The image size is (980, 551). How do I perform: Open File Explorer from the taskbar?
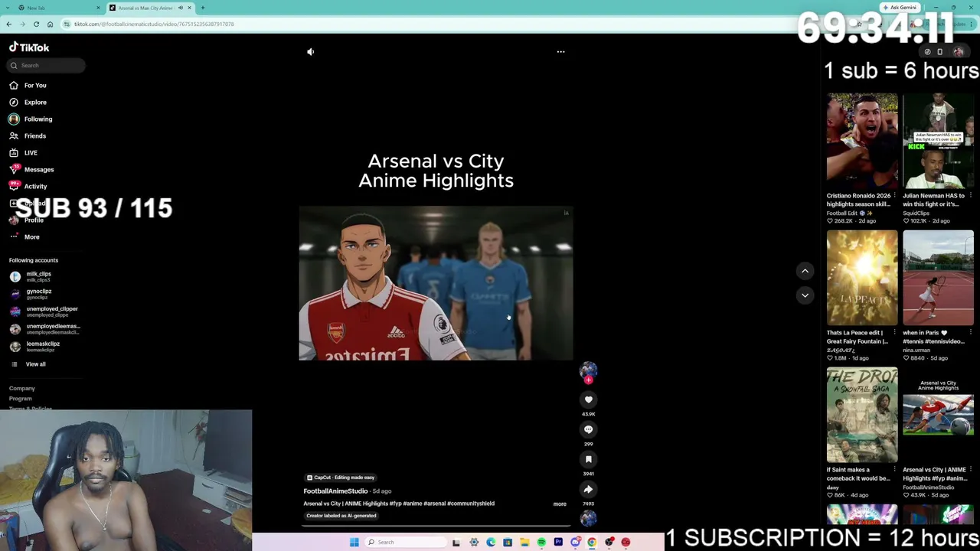click(x=524, y=543)
